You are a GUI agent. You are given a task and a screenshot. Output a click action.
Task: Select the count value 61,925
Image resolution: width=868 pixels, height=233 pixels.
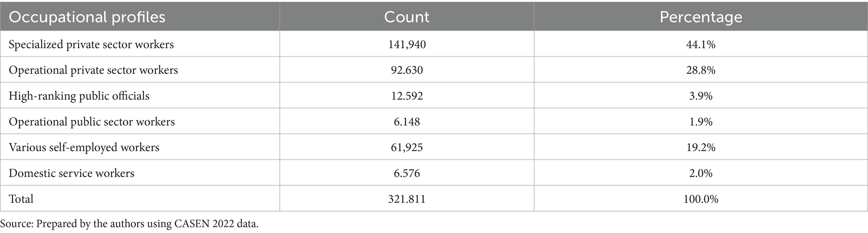[x=406, y=147]
